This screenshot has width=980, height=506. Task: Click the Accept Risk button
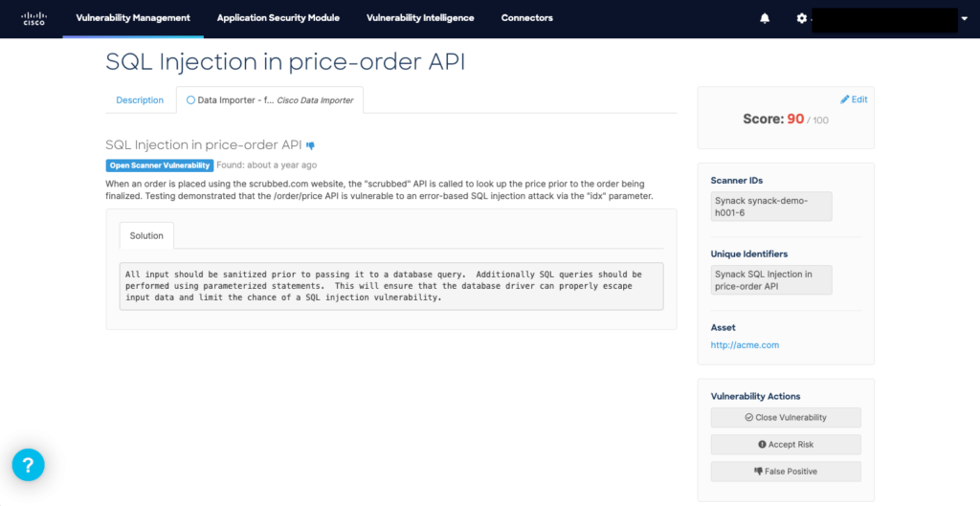[x=785, y=445]
